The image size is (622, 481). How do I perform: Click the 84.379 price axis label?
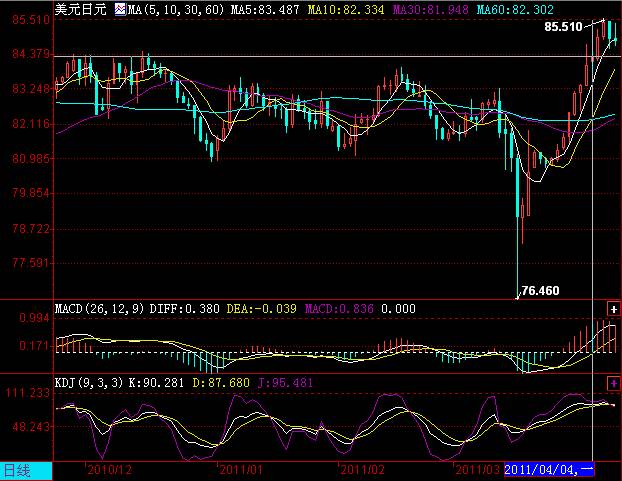pyautogui.click(x=31, y=54)
